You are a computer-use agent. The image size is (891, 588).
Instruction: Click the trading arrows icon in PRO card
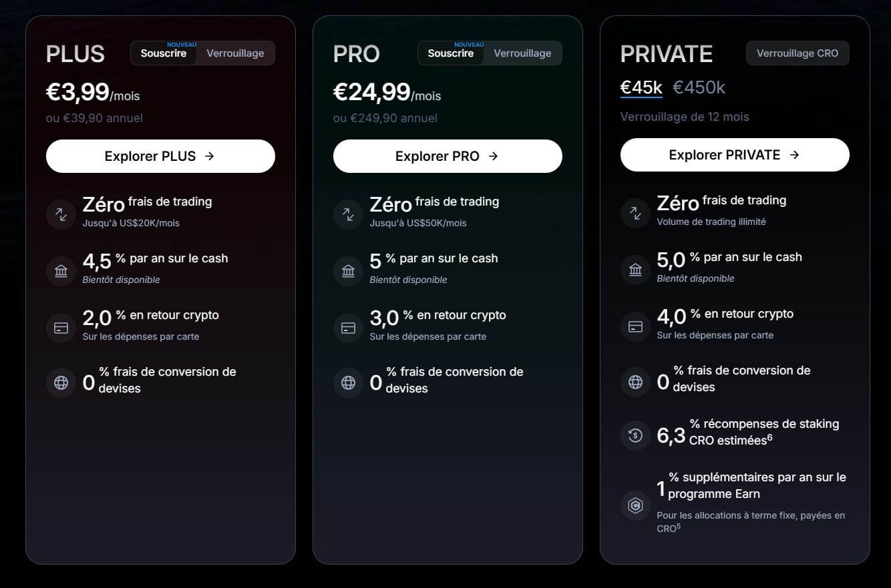[348, 214]
